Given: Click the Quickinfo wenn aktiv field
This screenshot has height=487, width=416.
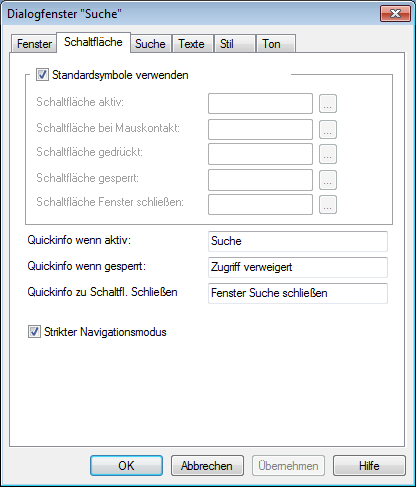Looking at the screenshot, I should [298, 241].
